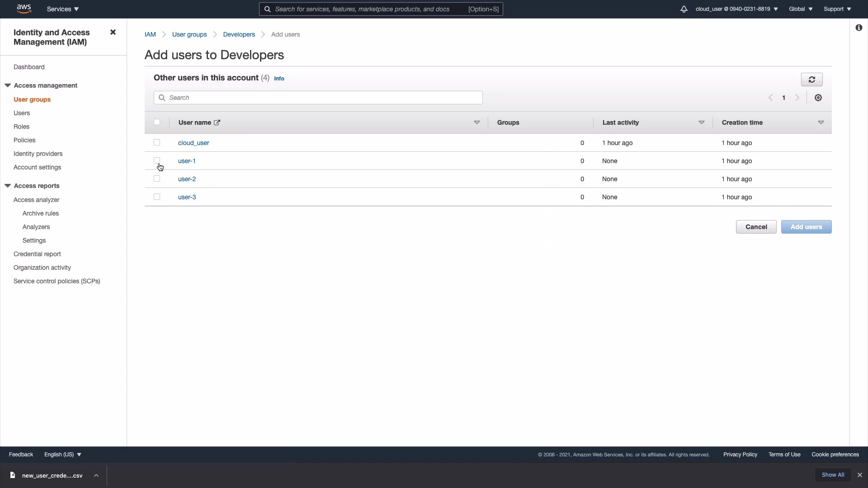
Task: Open the notifications bell icon
Action: coord(684,9)
